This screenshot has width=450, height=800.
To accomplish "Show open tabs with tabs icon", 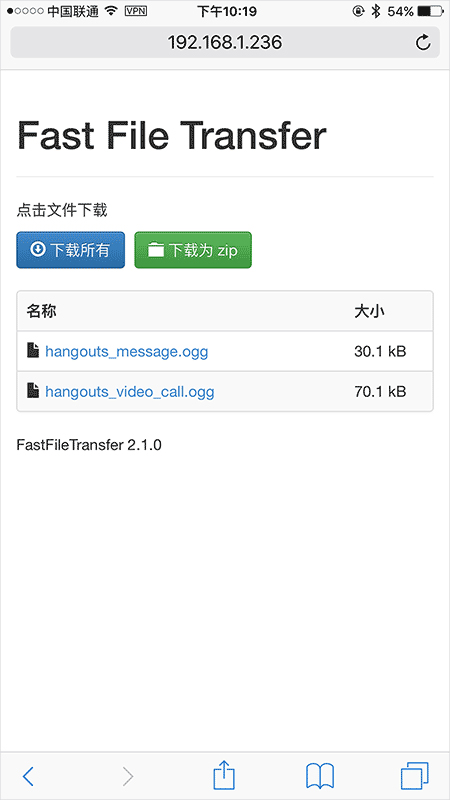I will coord(415,776).
